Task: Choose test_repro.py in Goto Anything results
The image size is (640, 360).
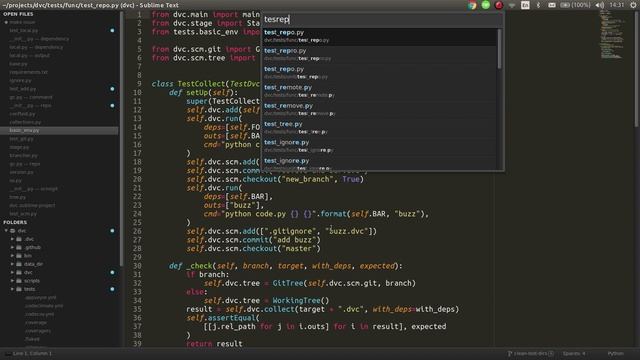Action: [380, 54]
